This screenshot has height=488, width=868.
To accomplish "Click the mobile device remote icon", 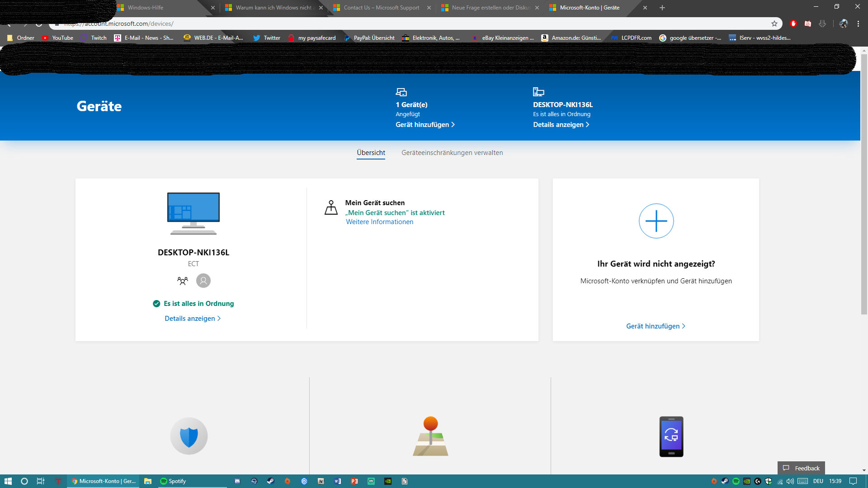I will [x=671, y=436].
